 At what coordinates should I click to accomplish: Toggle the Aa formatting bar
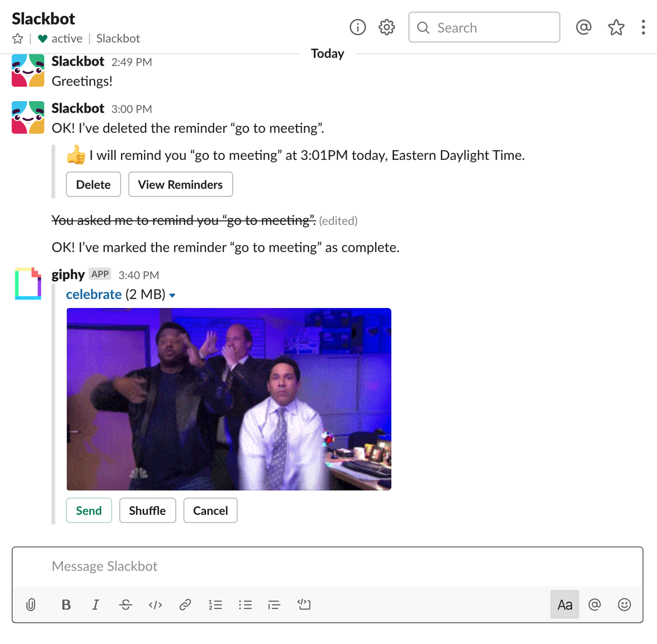coord(564,605)
